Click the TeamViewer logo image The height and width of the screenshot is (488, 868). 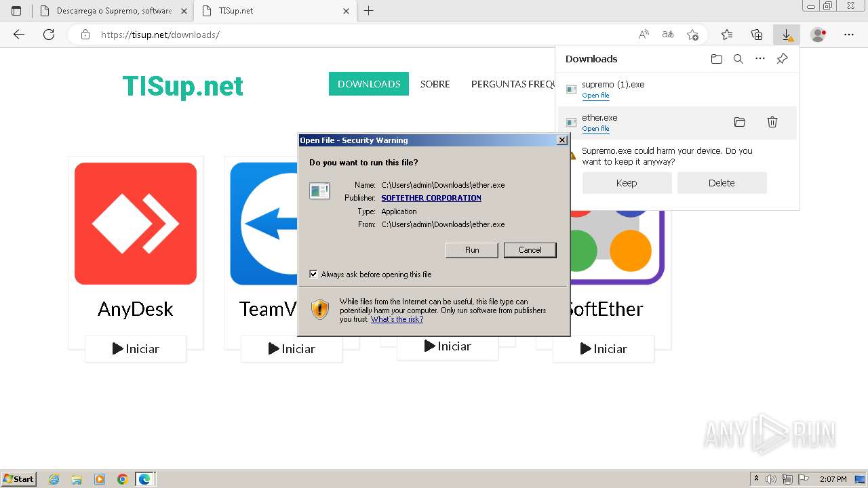tap(264, 224)
